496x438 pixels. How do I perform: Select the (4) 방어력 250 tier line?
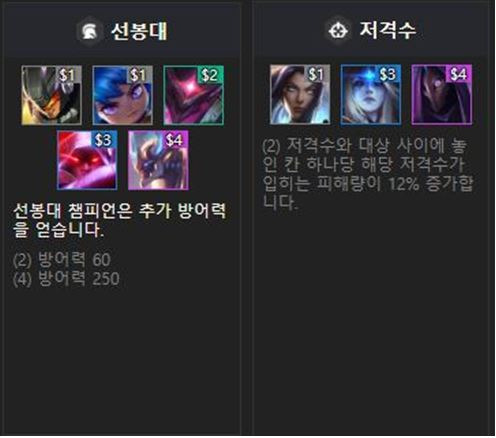66,278
